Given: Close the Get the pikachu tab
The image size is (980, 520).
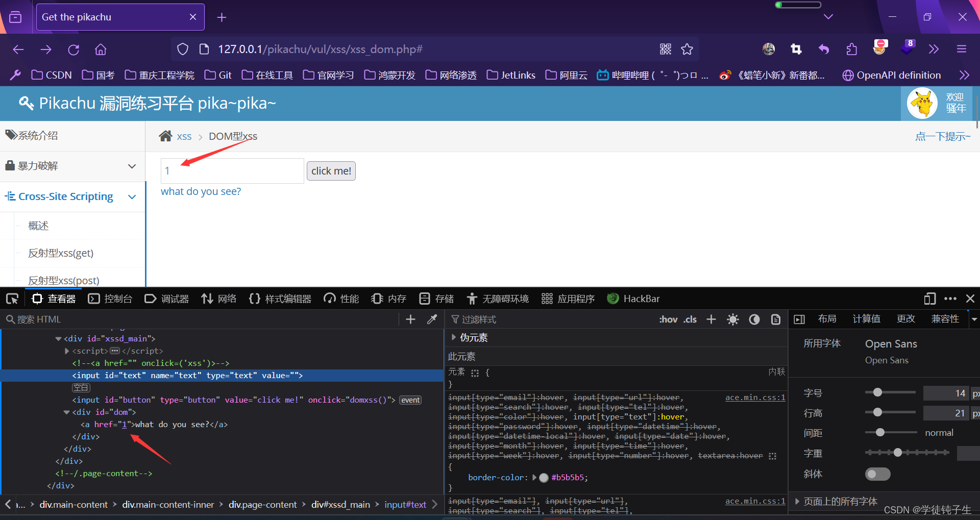Looking at the screenshot, I should pos(193,17).
